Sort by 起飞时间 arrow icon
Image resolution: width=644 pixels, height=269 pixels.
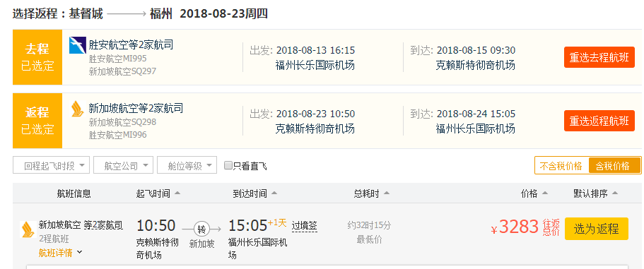point(177,193)
